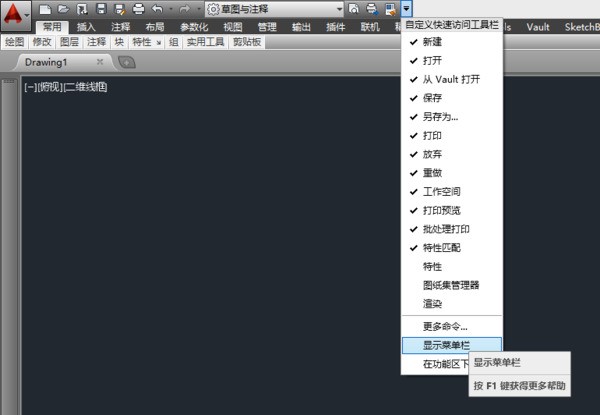Expand the 特性 panel launcher arrow

pyautogui.click(x=158, y=43)
